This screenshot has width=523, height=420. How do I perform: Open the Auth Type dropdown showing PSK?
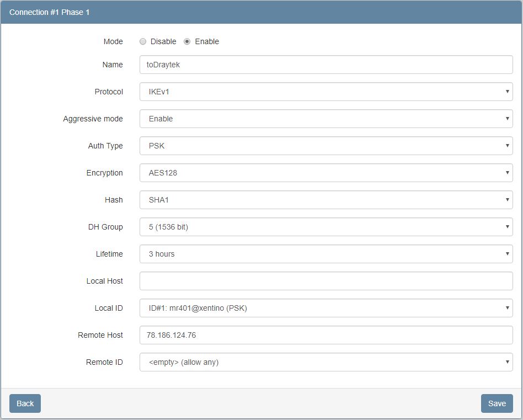pos(326,146)
